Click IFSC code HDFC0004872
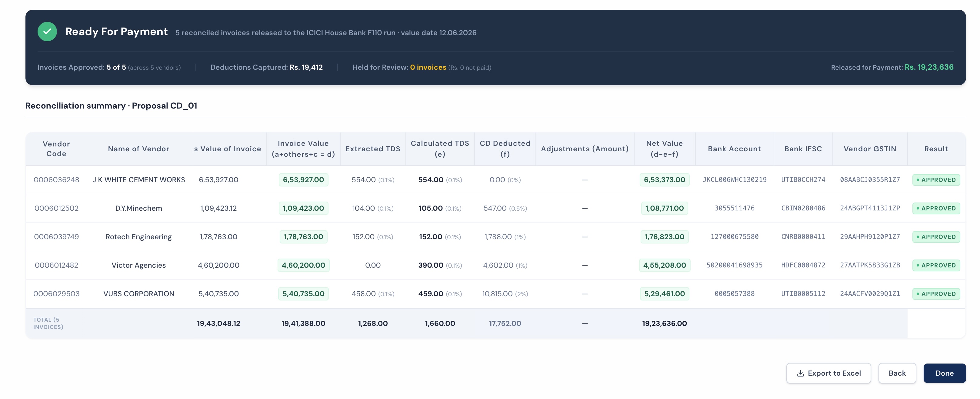980x399 pixels. pos(803,265)
